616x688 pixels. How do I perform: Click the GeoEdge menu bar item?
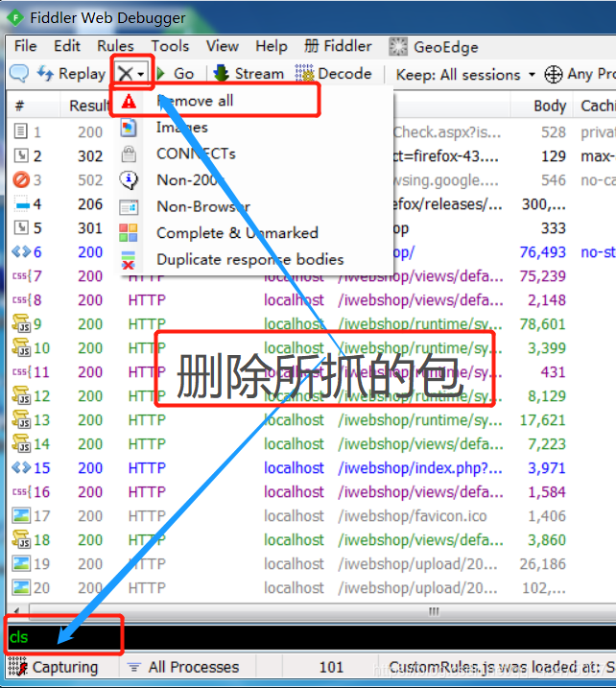[434, 46]
